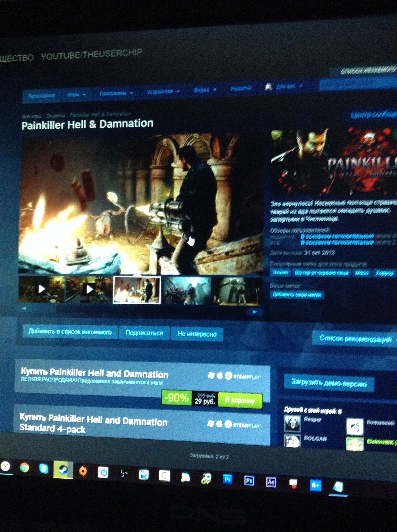Click 'Все игры' breadcrumb link
The image size is (397, 532).
(32, 116)
